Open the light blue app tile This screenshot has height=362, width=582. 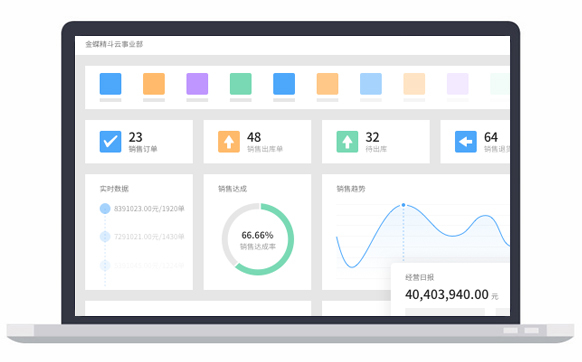371,84
